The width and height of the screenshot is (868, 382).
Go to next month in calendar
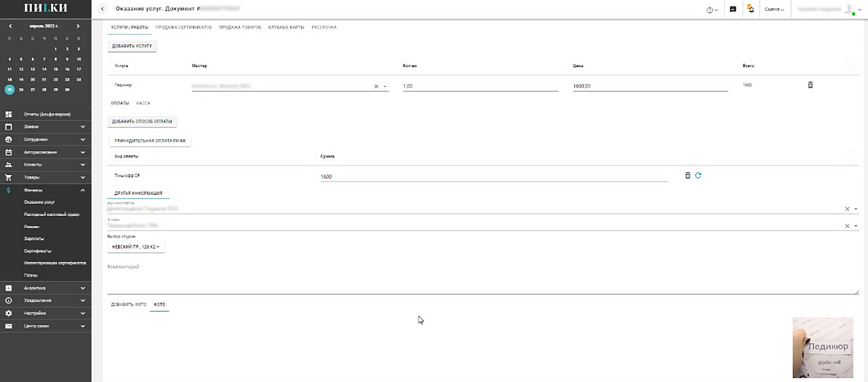point(78,26)
